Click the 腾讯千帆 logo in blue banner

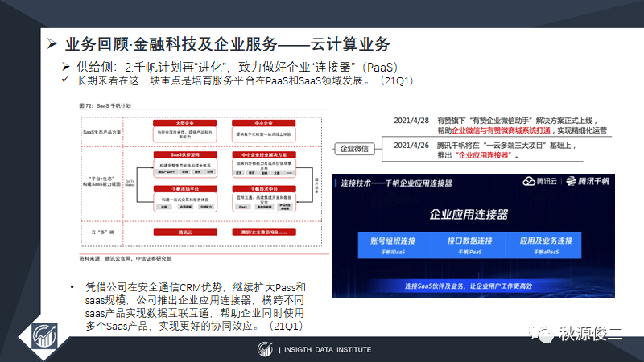pos(588,181)
